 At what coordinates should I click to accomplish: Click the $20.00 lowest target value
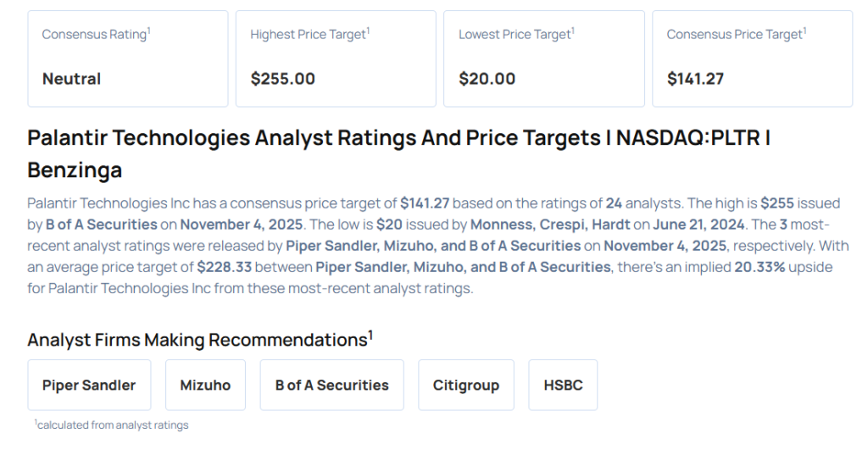(487, 79)
